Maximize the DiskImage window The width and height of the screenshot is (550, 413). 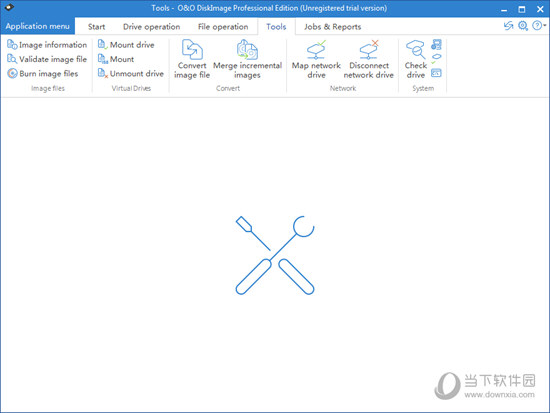pos(522,9)
